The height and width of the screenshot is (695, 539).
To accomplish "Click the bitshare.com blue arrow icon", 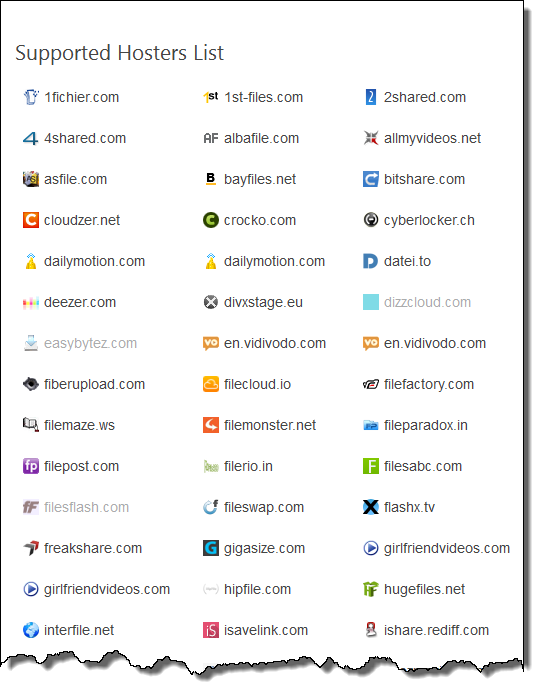I will coord(371,179).
